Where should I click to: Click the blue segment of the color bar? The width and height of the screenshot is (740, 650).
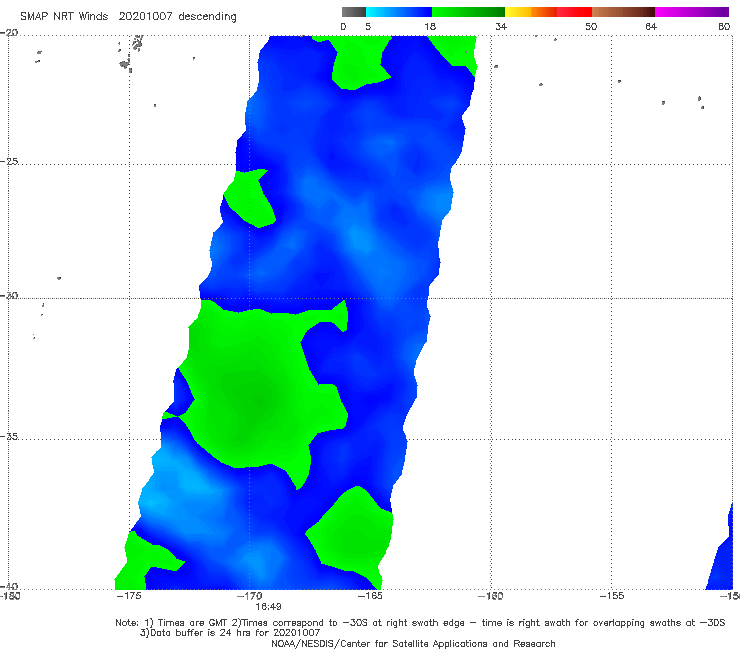coord(399,12)
